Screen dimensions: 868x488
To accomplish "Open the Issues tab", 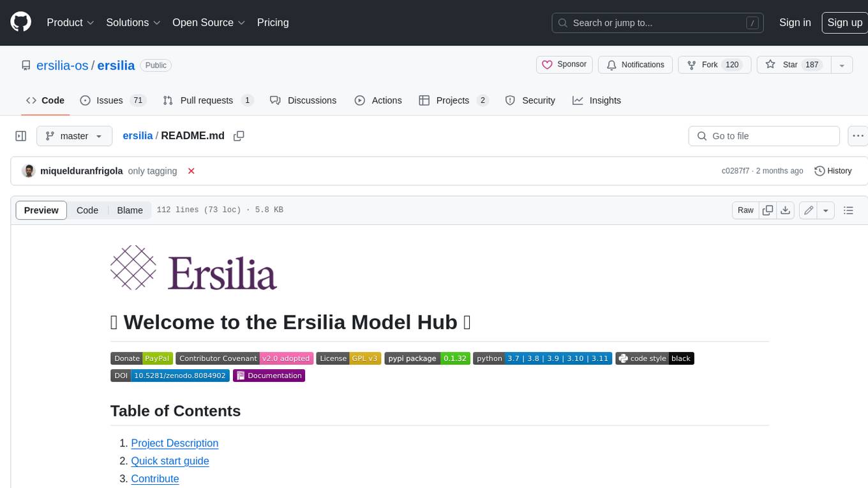I will pos(113,100).
